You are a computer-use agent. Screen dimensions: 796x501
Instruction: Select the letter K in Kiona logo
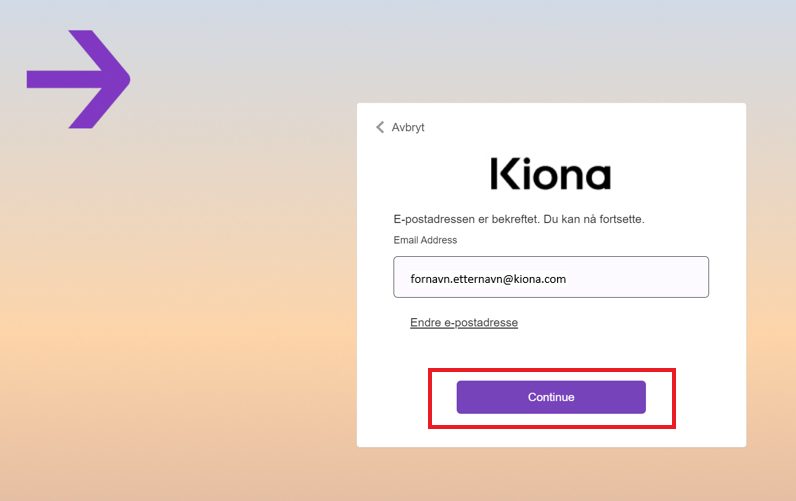(x=503, y=174)
